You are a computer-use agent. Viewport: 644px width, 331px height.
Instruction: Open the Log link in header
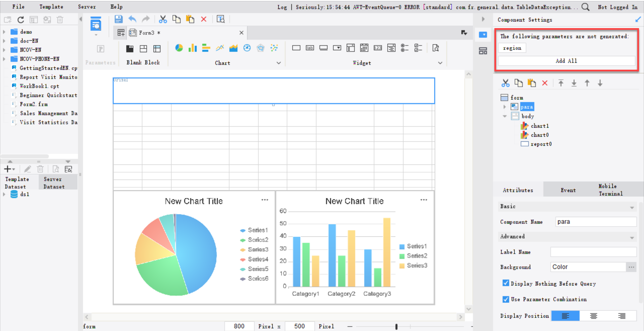tap(282, 7)
